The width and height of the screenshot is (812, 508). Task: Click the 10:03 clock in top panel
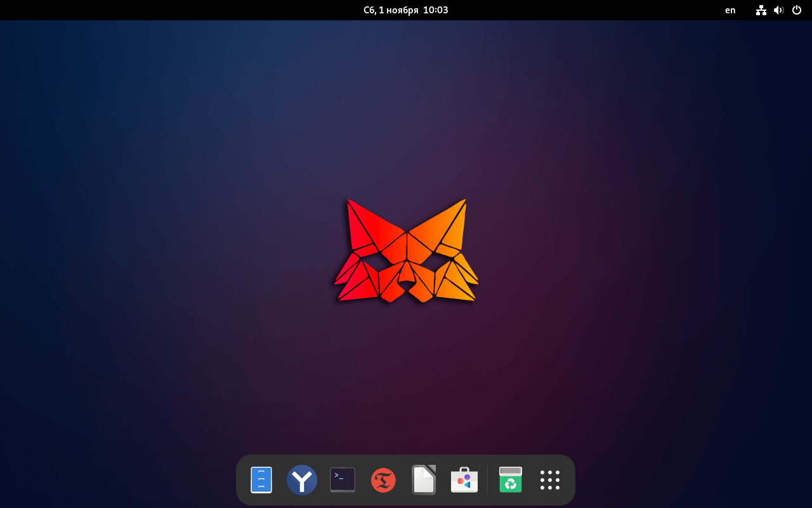pyautogui.click(x=435, y=10)
